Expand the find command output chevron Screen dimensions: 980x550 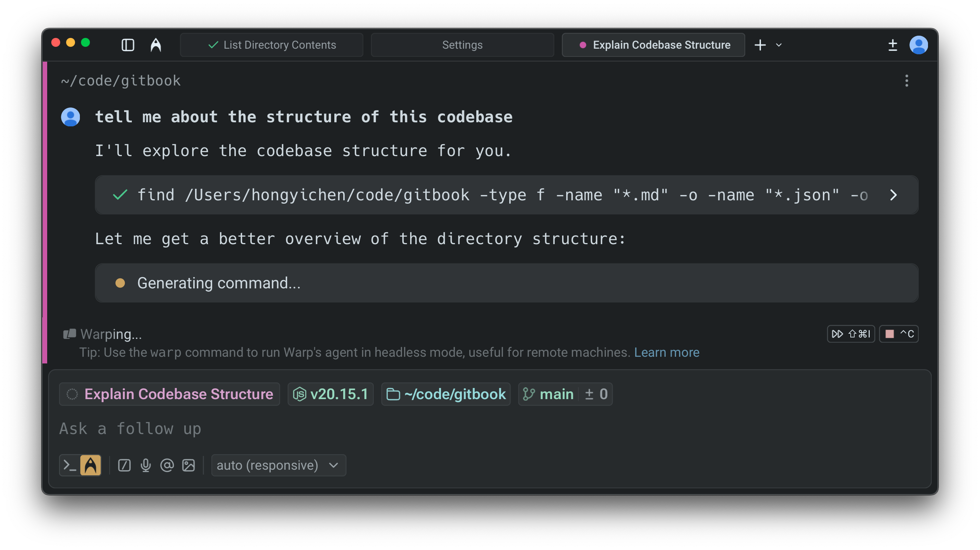coord(893,195)
